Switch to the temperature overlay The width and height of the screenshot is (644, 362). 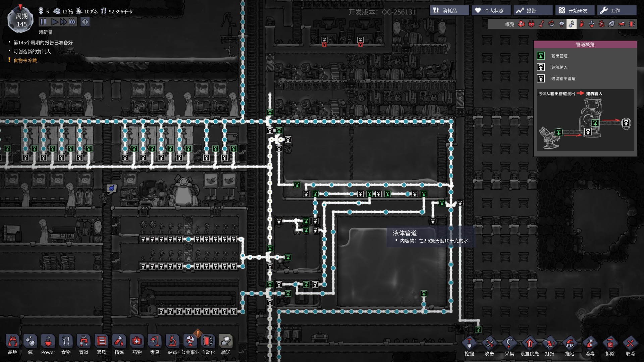pos(541,24)
